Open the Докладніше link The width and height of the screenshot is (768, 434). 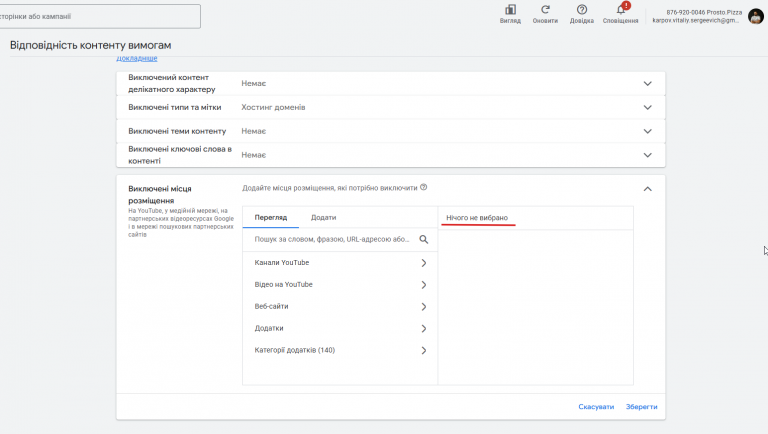(x=137, y=59)
